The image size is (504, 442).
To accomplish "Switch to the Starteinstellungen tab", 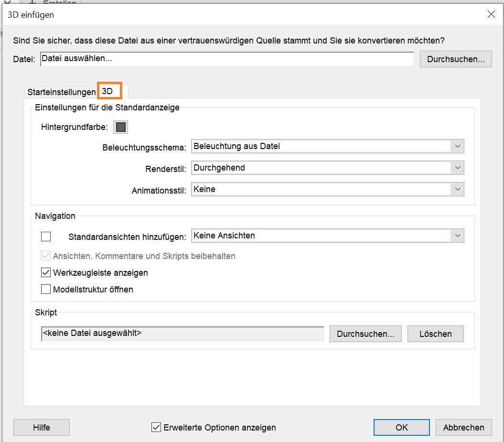I will (61, 91).
